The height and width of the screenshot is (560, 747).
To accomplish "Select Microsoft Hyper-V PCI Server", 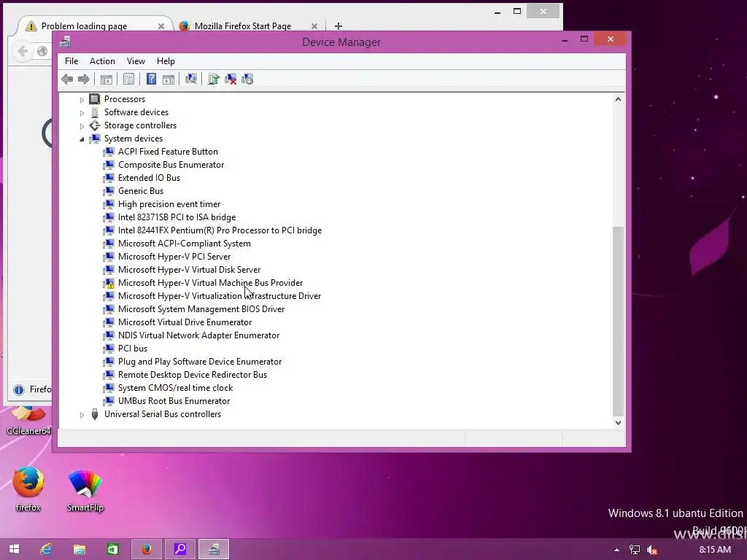I will click(x=174, y=257).
